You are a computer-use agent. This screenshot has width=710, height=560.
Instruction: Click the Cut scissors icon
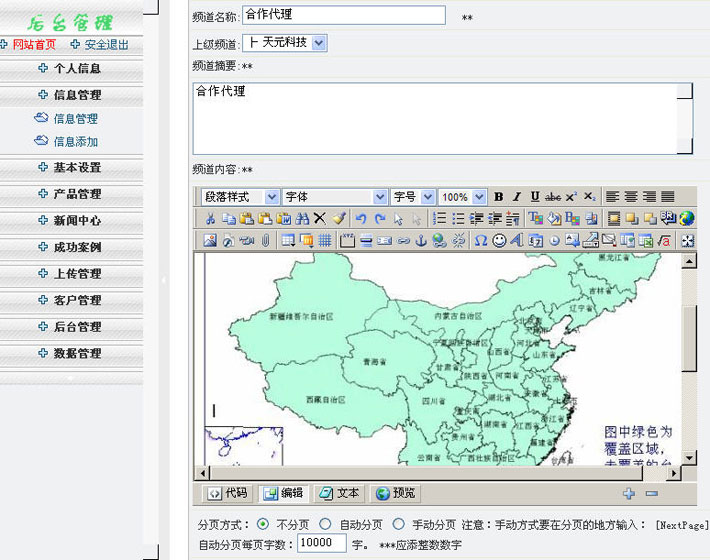pos(211,219)
